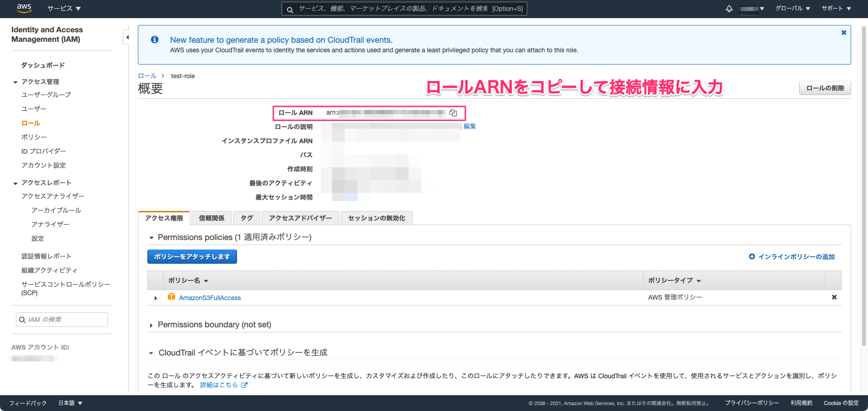The image size is (868, 411).
Task: Select the アクセス権限 tab
Action: [x=164, y=218]
